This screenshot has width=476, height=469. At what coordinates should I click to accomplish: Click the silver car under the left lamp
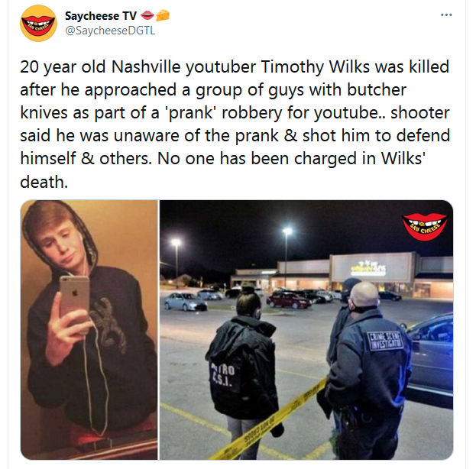(186, 302)
